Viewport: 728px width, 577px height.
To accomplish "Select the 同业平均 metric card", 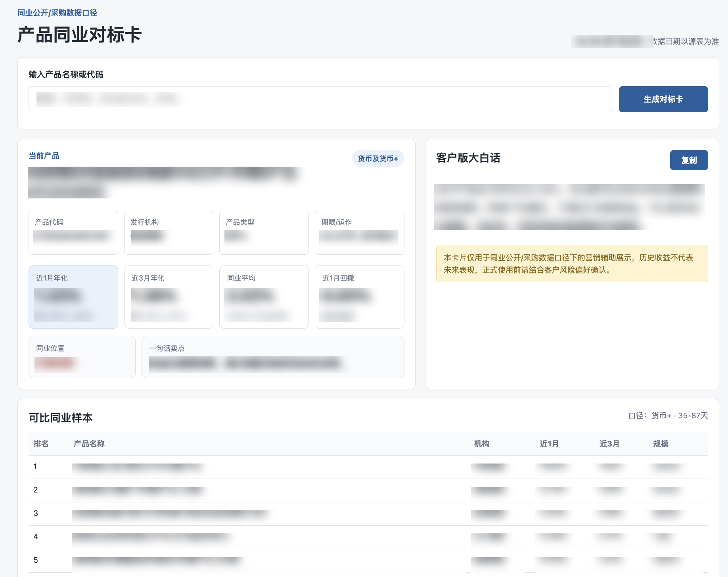I will (264, 297).
